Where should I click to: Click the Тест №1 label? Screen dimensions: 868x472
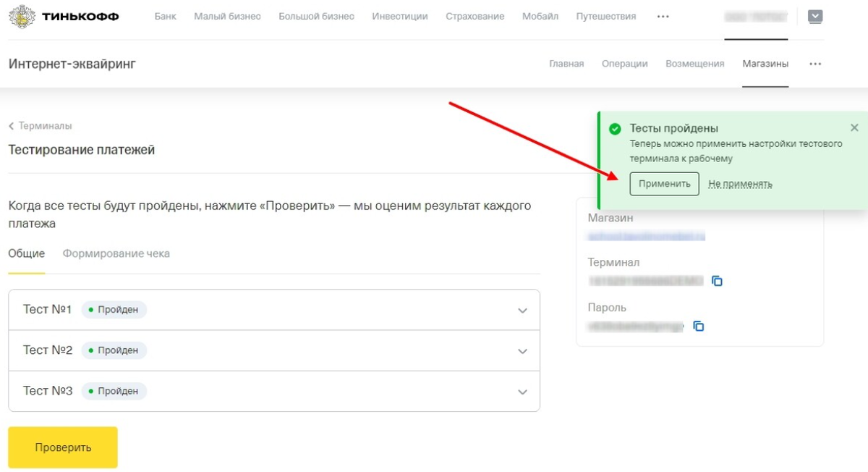(48, 310)
